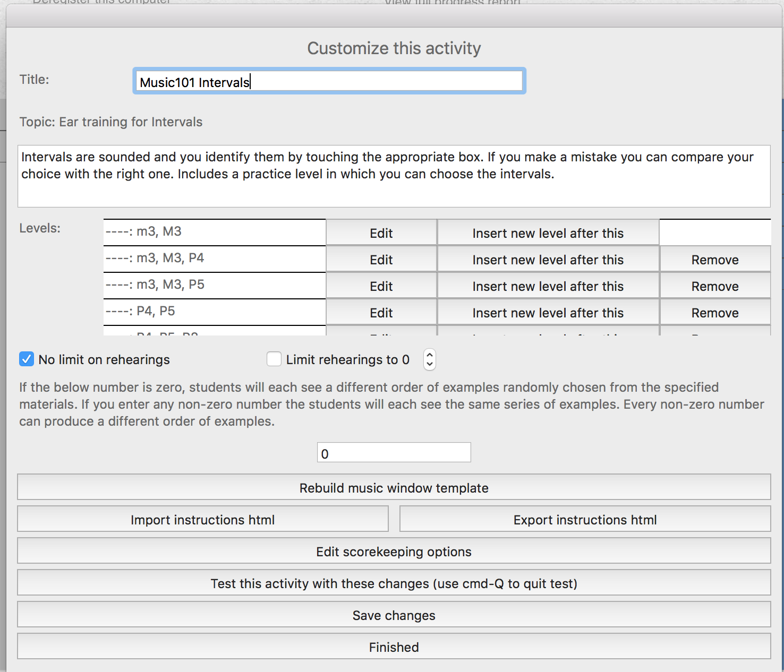Increase rehearings limit with stepper up arrow

pyautogui.click(x=430, y=355)
